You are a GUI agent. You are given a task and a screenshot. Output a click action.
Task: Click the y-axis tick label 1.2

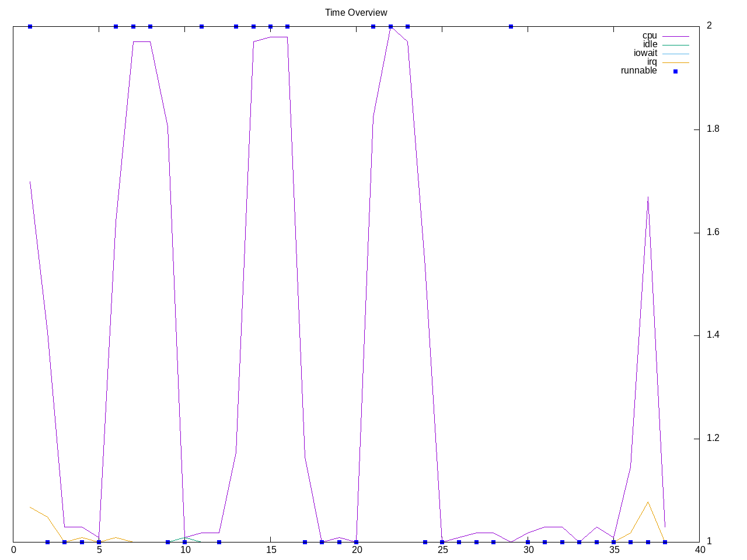[713, 439]
